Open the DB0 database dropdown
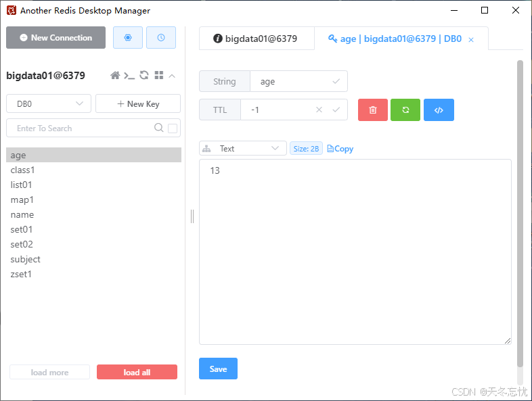This screenshot has width=532, height=401. point(49,103)
